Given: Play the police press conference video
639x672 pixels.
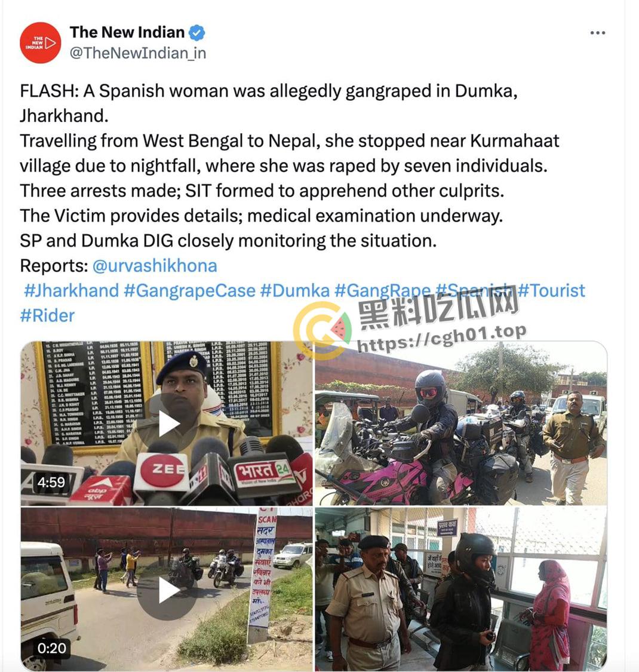Looking at the screenshot, I should coord(167,424).
